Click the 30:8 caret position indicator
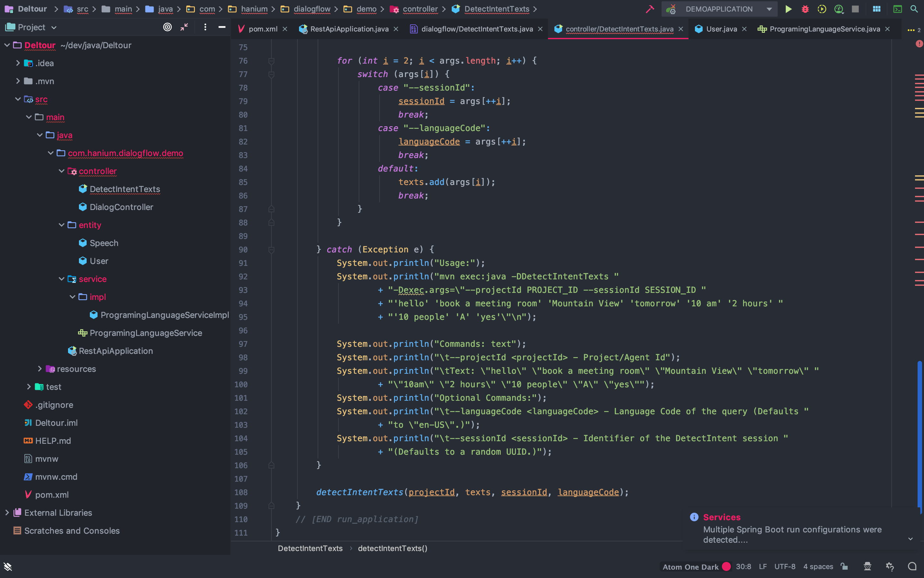Screen dimensions: 924x578 pos(743,566)
